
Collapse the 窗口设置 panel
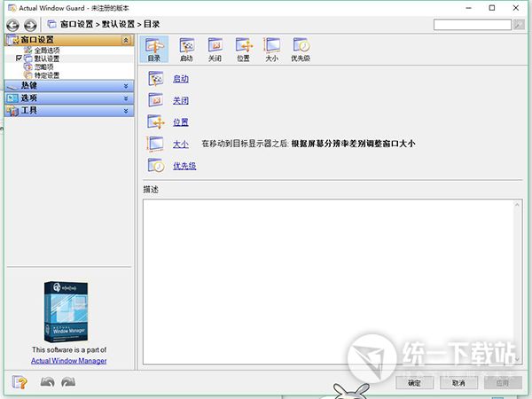point(126,40)
